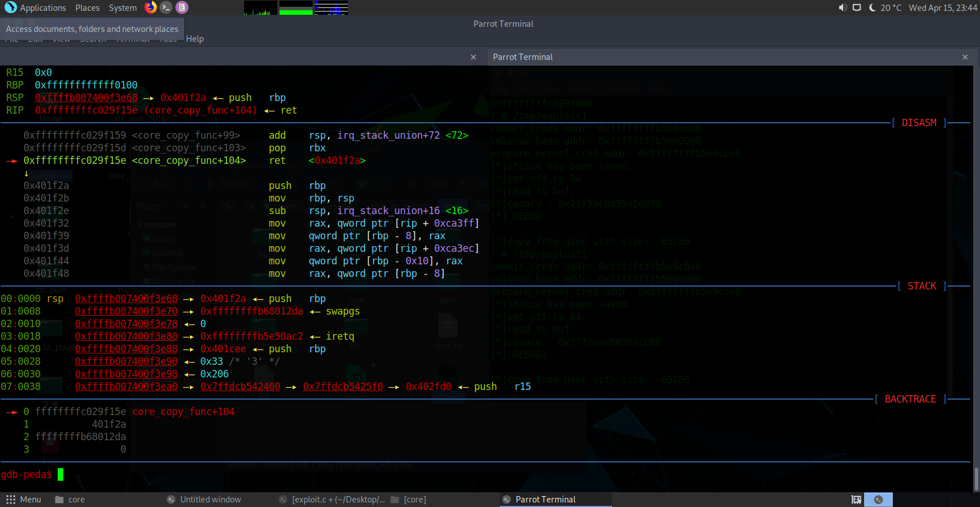Open the Help menu of Parrot Terminal
Screen dimensions: 980x507
point(195,39)
